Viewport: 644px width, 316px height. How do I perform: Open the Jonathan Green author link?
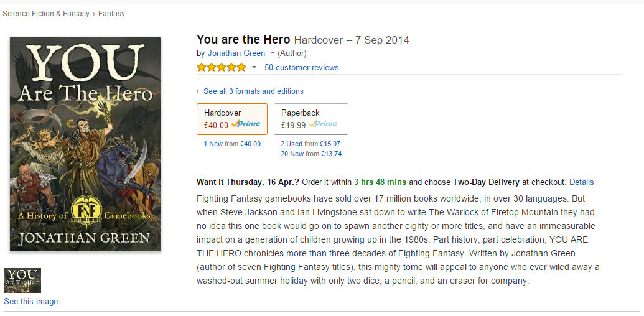pyautogui.click(x=236, y=53)
